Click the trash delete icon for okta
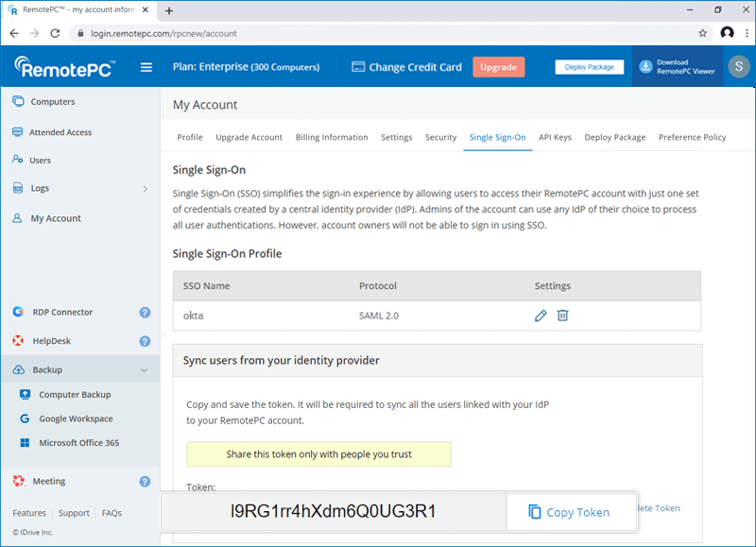 pos(562,316)
